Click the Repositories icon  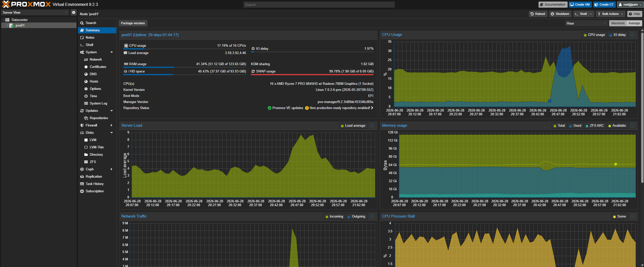[x=86, y=118]
